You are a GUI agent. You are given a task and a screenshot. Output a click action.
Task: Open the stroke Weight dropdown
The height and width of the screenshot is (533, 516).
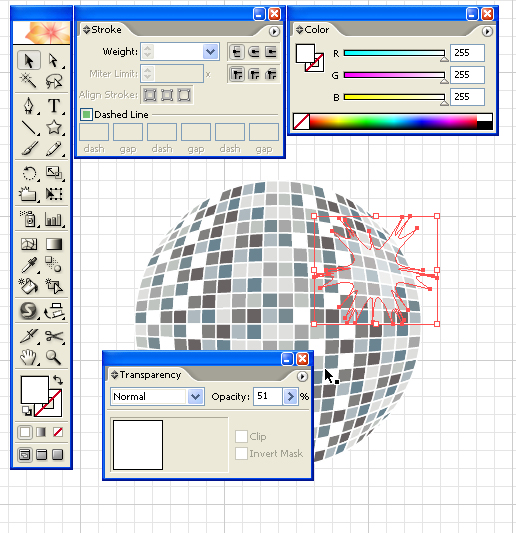pos(210,52)
